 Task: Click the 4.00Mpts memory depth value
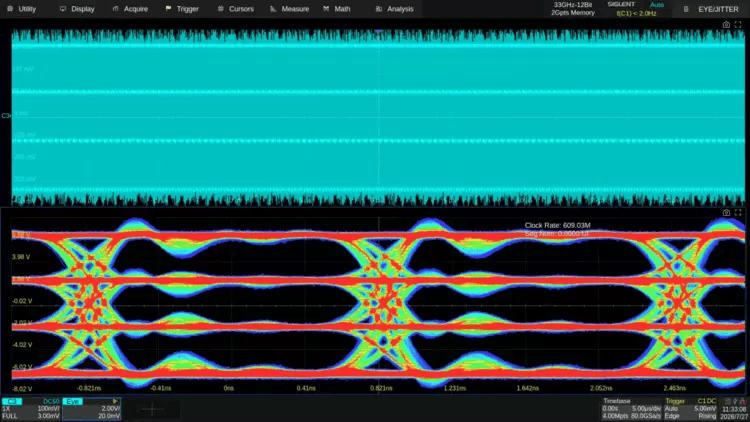click(x=614, y=416)
